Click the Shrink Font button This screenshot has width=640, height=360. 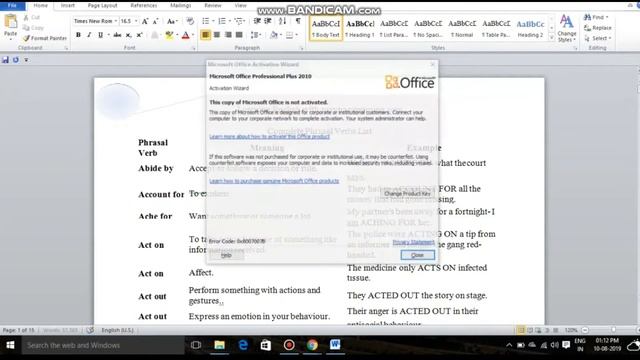(x=155, y=21)
